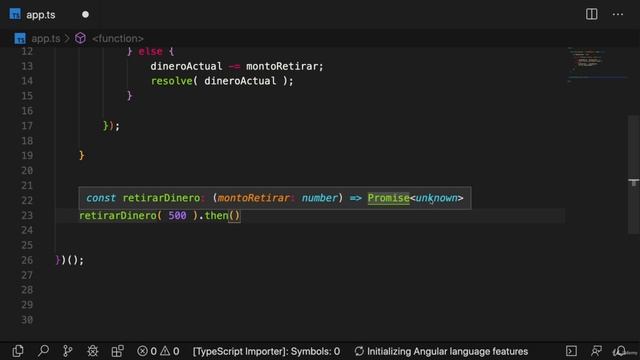Click the 500 argument on line 23

pyautogui.click(x=177, y=216)
